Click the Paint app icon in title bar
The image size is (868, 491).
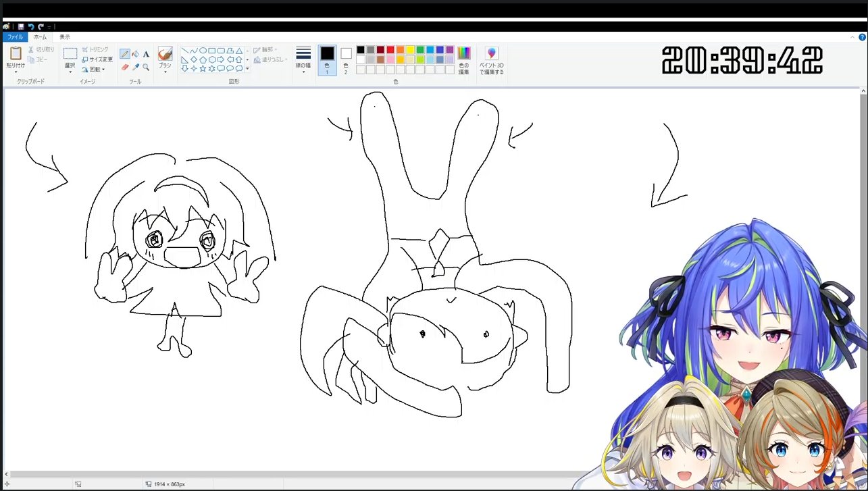[x=5, y=26]
